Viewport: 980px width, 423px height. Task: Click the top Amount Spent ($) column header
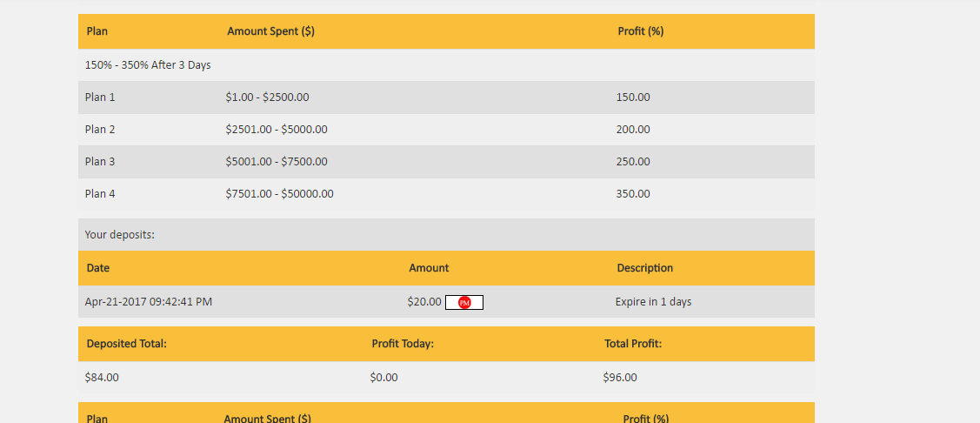pyautogui.click(x=270, y=31)
